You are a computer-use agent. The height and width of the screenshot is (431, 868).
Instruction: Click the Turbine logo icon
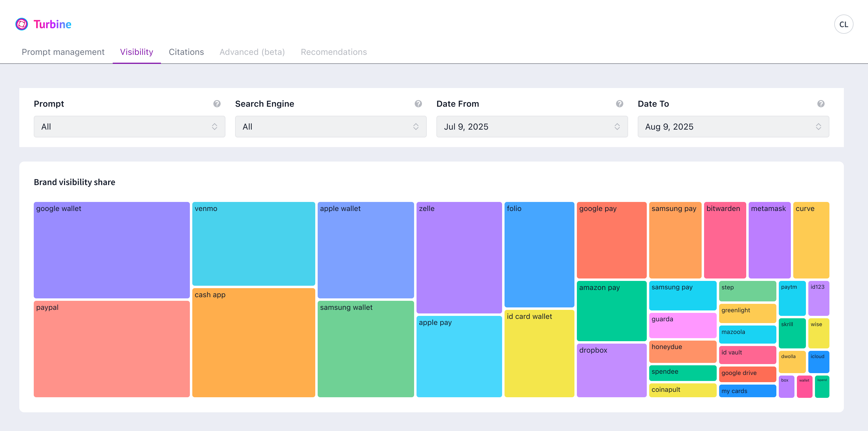[22, 24]
